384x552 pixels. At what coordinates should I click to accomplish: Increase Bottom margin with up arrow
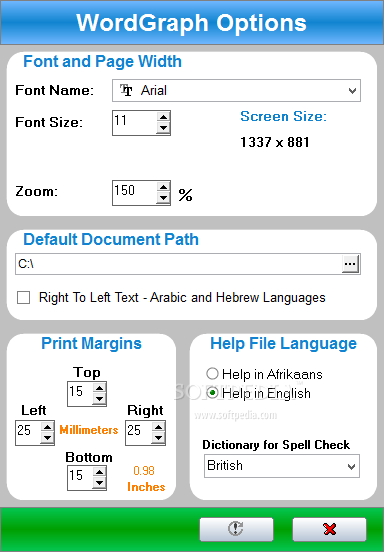click(x=100, y=473)
